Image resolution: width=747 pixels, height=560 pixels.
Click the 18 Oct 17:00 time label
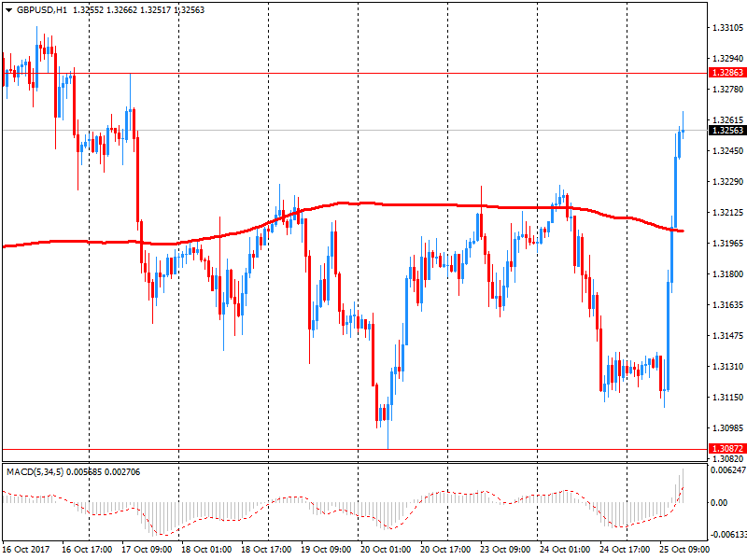click(x=266, y=550)
